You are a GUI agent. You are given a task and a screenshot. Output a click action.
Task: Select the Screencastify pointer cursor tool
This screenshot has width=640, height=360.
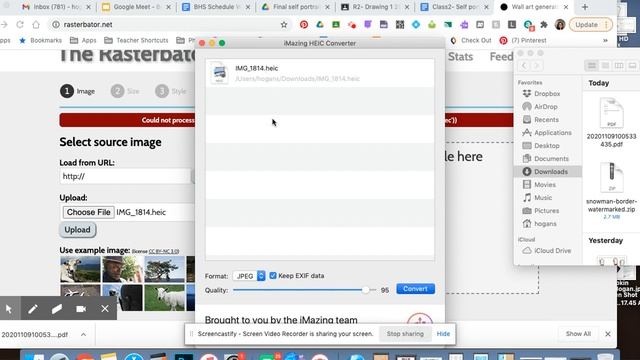click(9, 309)
